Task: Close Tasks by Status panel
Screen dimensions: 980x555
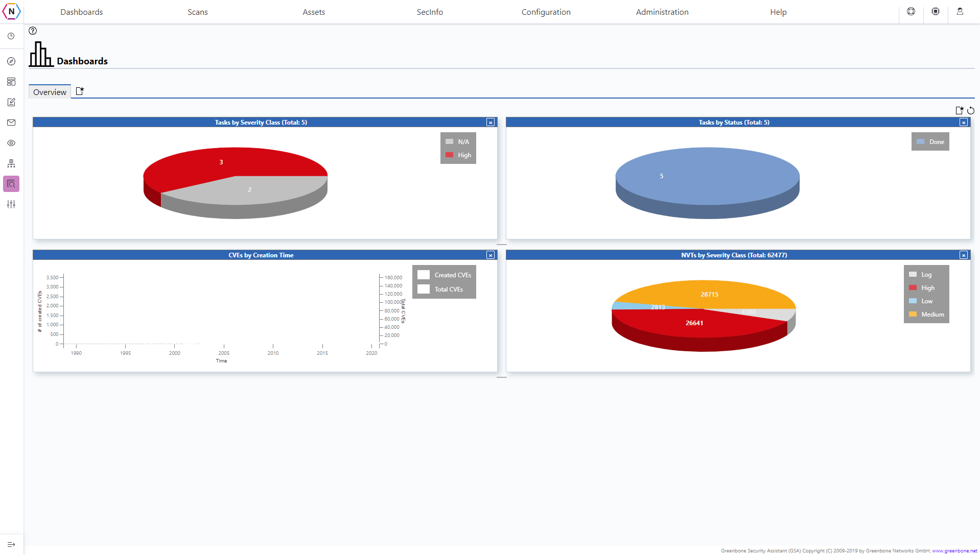Action: coord(964,123)
